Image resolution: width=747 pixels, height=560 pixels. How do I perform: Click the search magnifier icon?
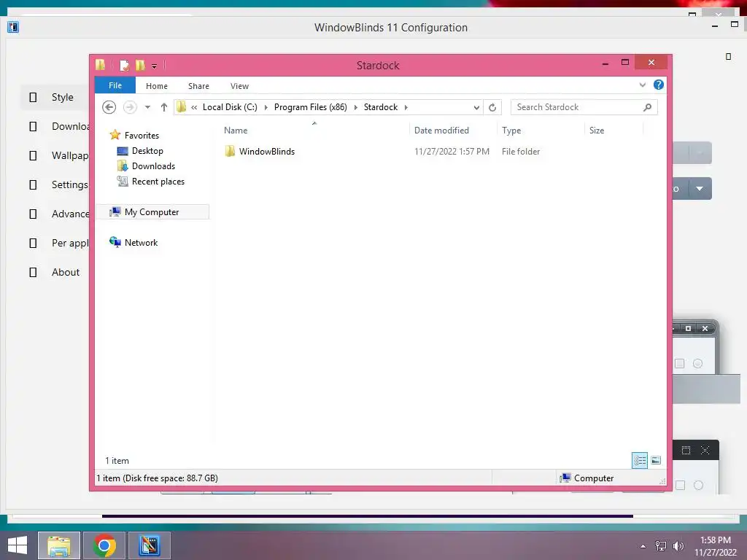(x=647, y=107)
